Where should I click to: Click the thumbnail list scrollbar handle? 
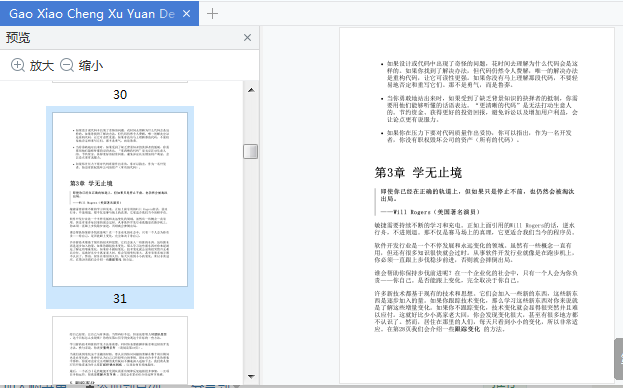click(251, 151)
